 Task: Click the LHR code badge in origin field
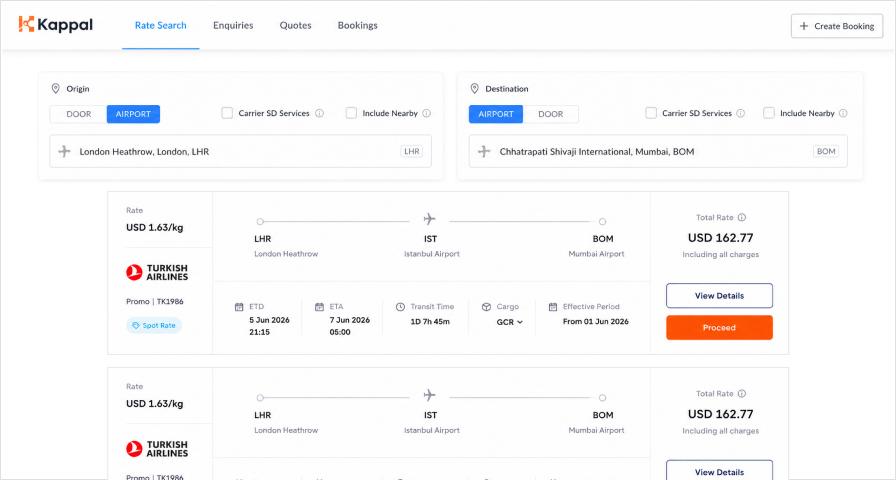(412, 151)
